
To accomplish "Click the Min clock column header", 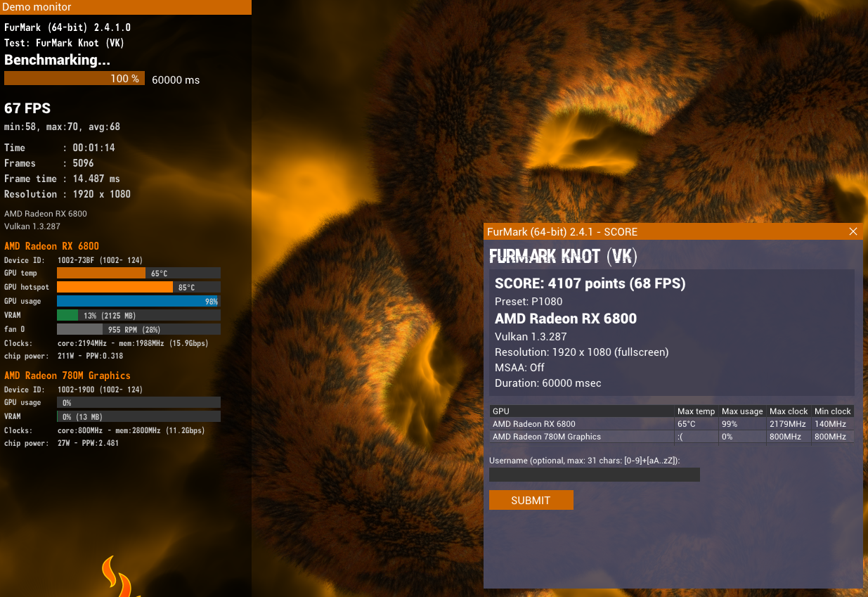I will coord(833,411).
